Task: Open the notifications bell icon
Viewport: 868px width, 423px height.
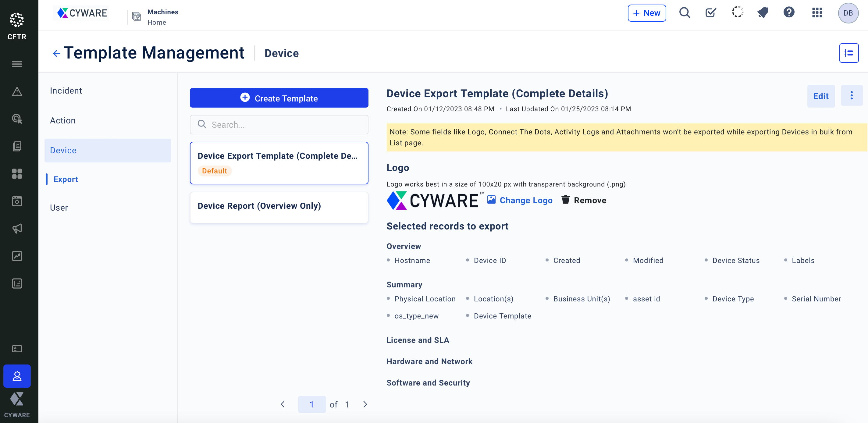Action: pyautogui.click(x=763, y=13)
